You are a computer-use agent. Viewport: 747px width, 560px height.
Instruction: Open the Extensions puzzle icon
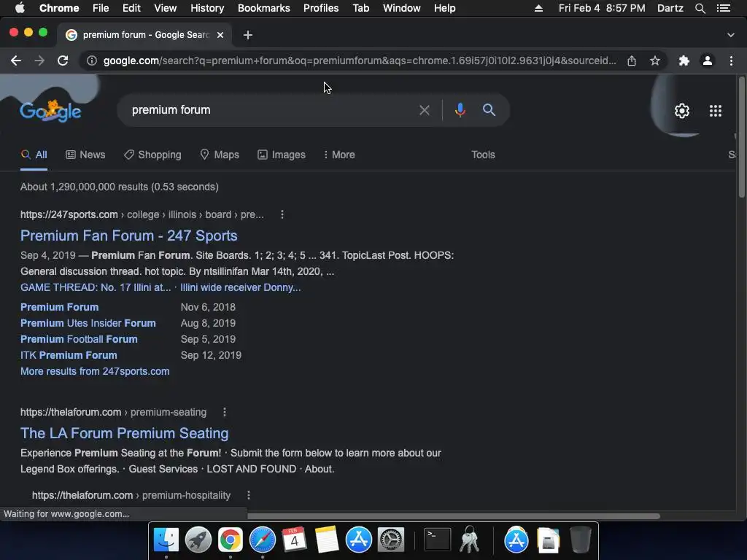point(684,61)
